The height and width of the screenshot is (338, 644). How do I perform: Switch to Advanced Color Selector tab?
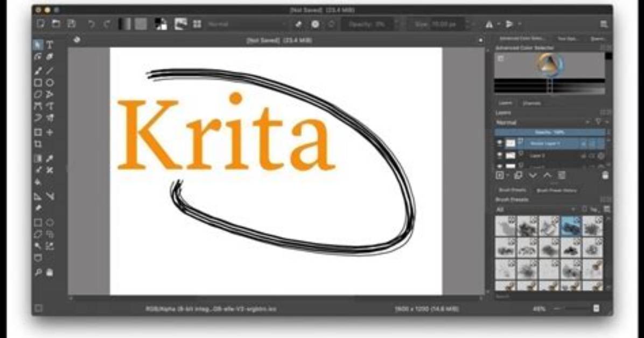pos(522,39)
